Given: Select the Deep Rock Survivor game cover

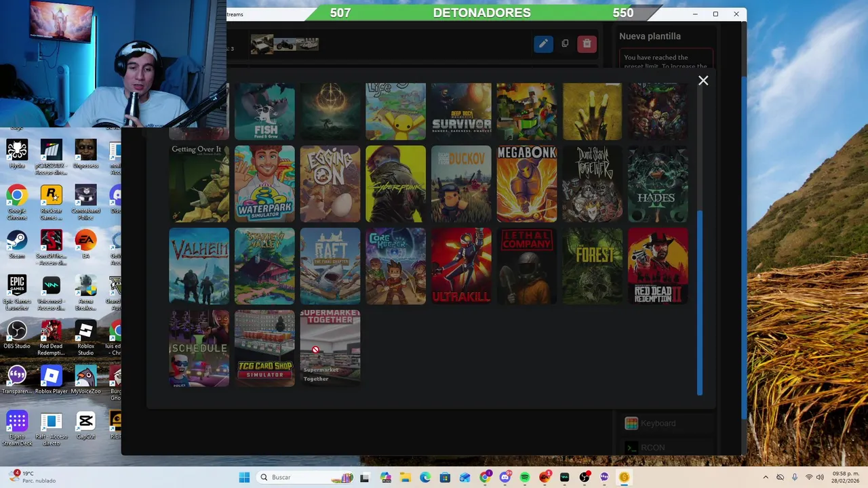Looking at the screenshot, I should 461,111.
